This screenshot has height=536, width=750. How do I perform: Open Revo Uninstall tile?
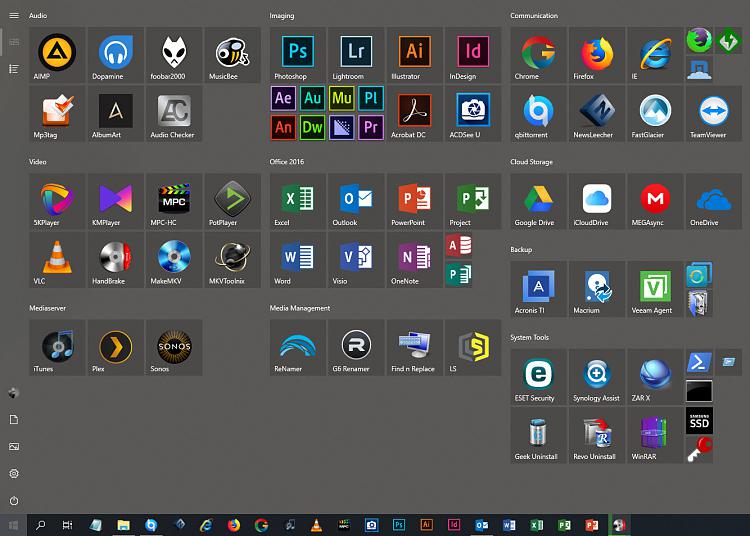click(x=597, y=436)
